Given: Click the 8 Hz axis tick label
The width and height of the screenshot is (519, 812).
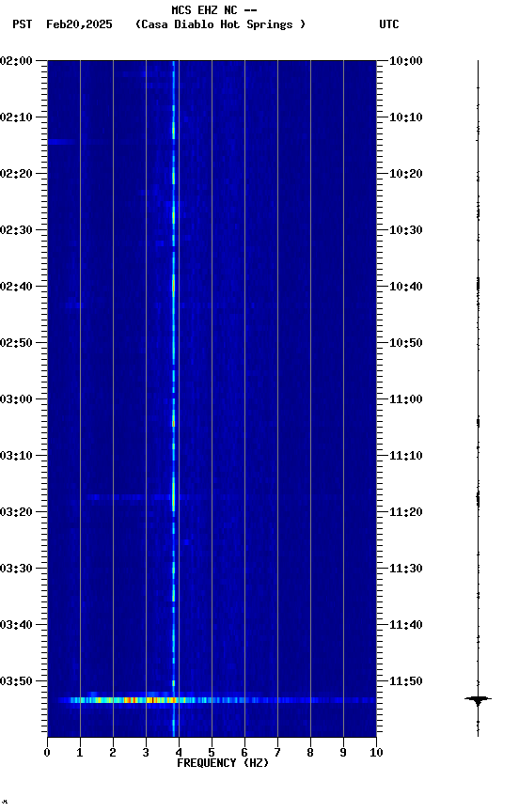Looking at the screenshot, I should [x=310, y=753].
